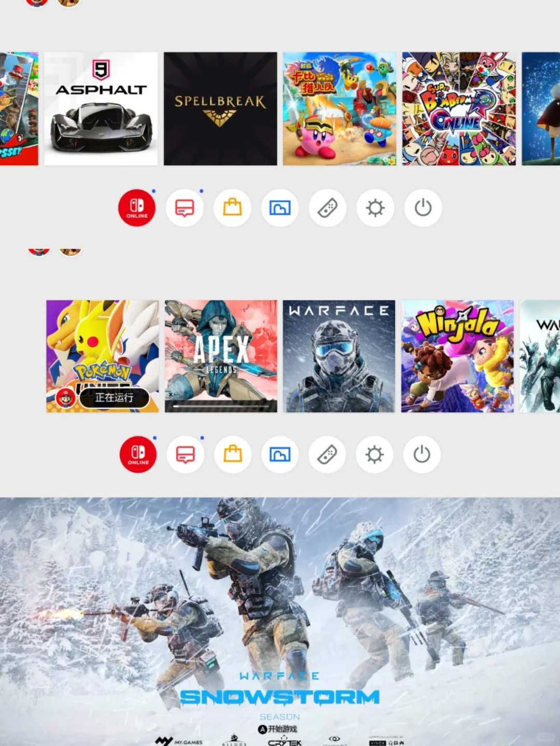
Task: Open Album icon in the upper icon row
Action: point(280,208)
